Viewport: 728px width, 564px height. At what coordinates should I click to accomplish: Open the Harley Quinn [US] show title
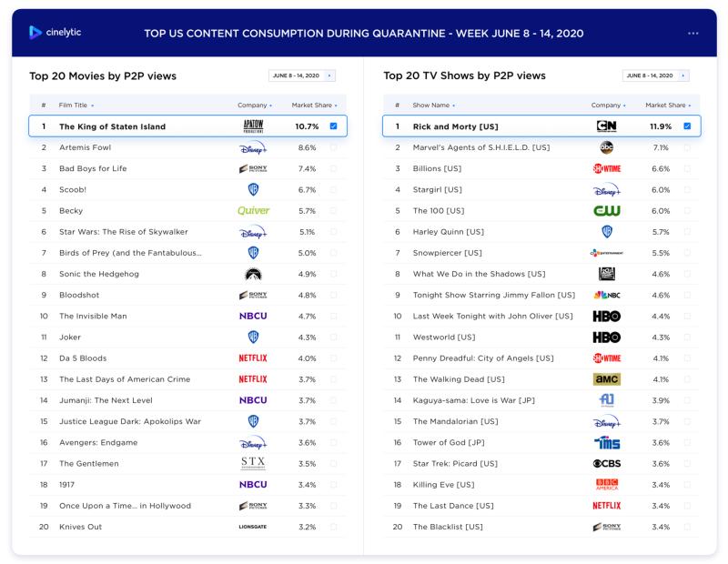(x=449, y=232)
